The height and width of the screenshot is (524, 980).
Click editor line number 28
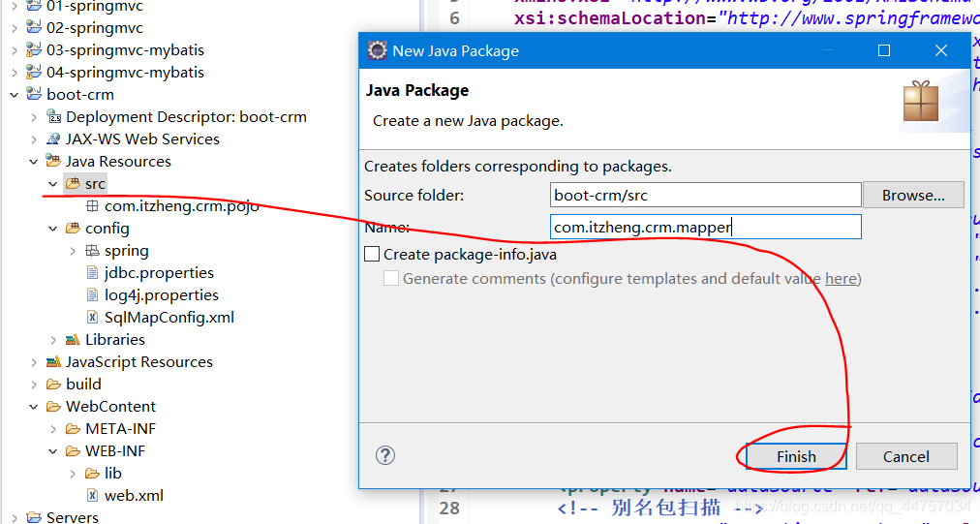(449, 508)
